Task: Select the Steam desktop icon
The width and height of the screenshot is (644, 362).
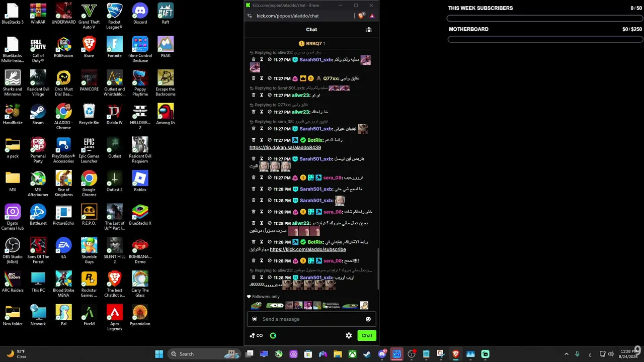Action: 38,115
